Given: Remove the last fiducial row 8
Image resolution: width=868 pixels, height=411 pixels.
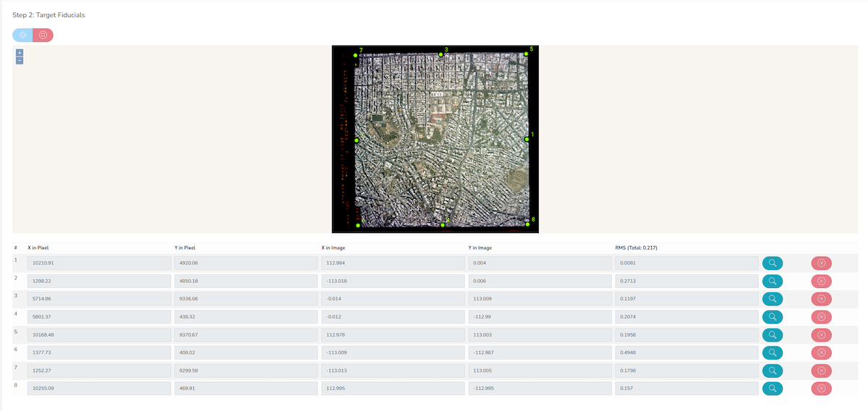Looking at the screenshot, I should tap(821, 388).
